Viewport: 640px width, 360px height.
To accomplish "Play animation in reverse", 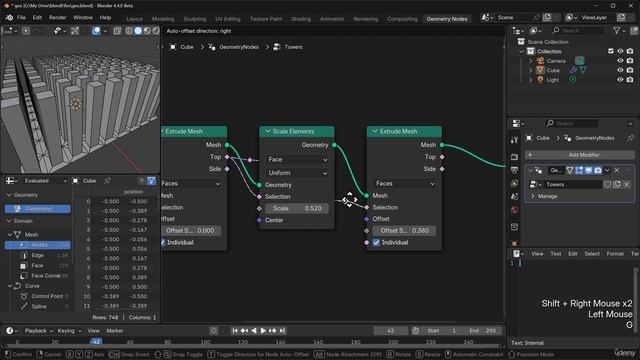I will [x=254, y=331].
